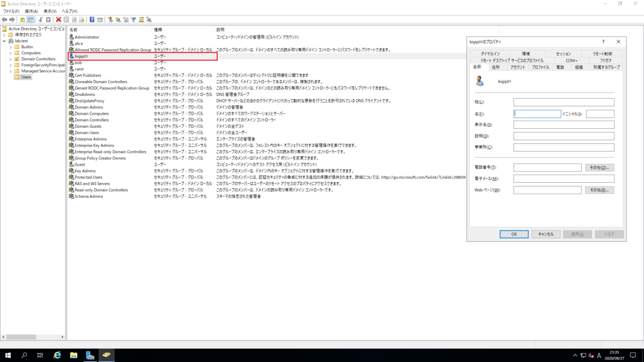Click the red X delete icon
The height and width of the screenshot is (362, 644).
tap(58, 20)
